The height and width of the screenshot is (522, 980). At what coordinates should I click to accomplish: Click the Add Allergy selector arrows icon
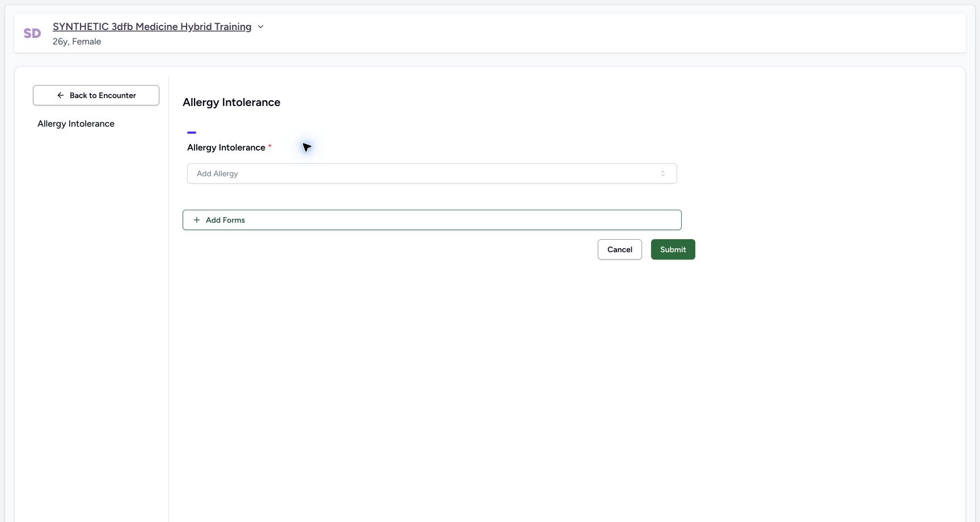663,173
